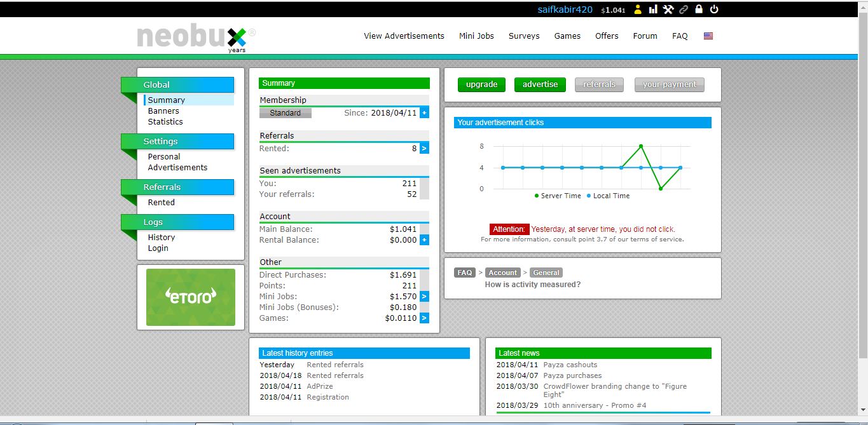This screenshot has width=868, height=425.
Task: Change language via the US flag icon
Action: 708,36
